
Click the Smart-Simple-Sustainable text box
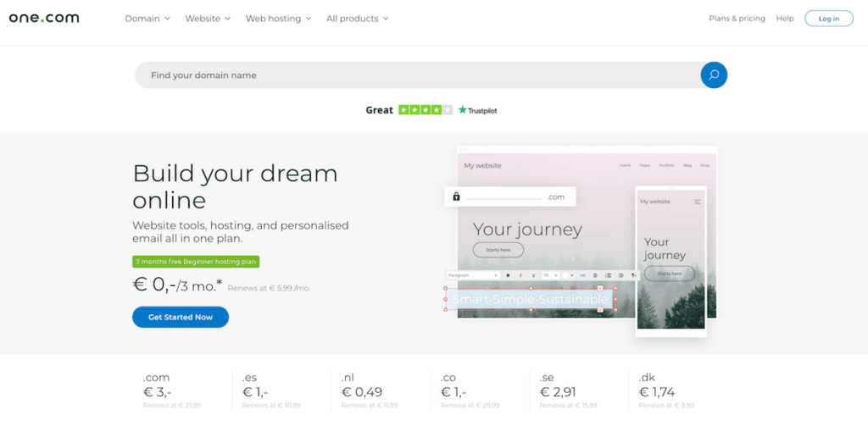point(531,299)
